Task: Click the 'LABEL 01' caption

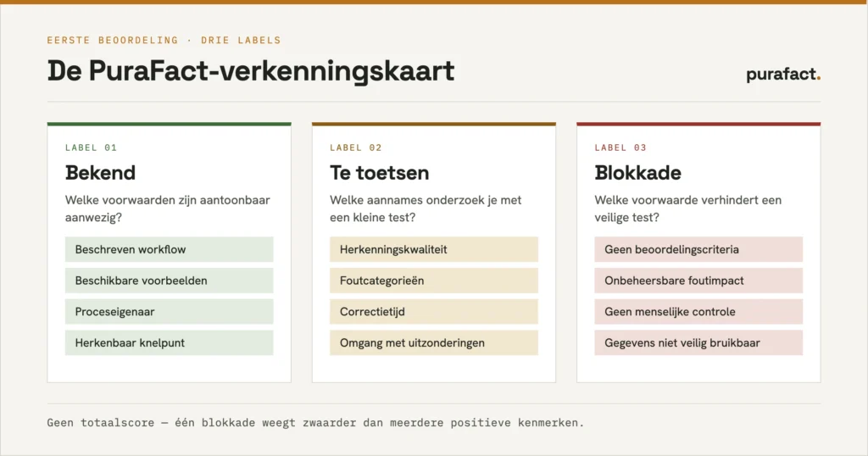Action: 91,147
